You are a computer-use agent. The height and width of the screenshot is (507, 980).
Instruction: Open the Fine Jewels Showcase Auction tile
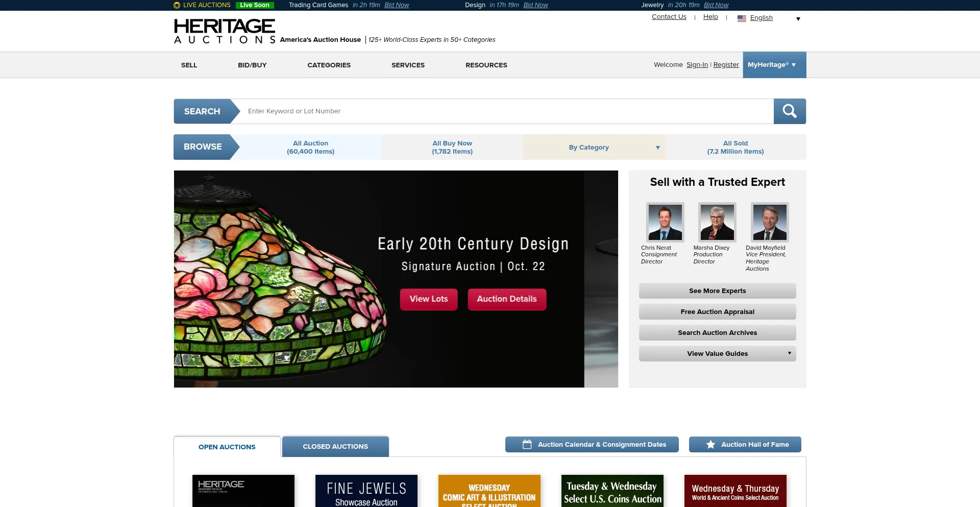pos(366,491)
